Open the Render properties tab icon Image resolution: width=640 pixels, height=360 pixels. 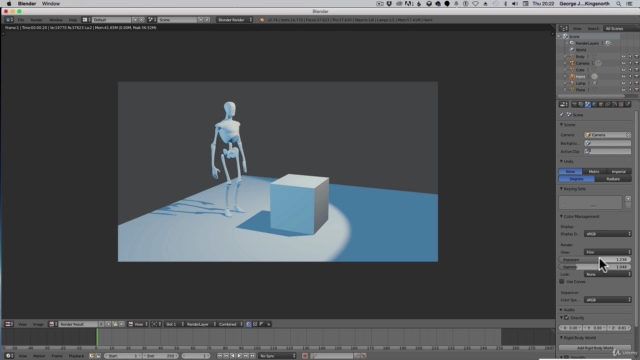(x=574, y=104)
